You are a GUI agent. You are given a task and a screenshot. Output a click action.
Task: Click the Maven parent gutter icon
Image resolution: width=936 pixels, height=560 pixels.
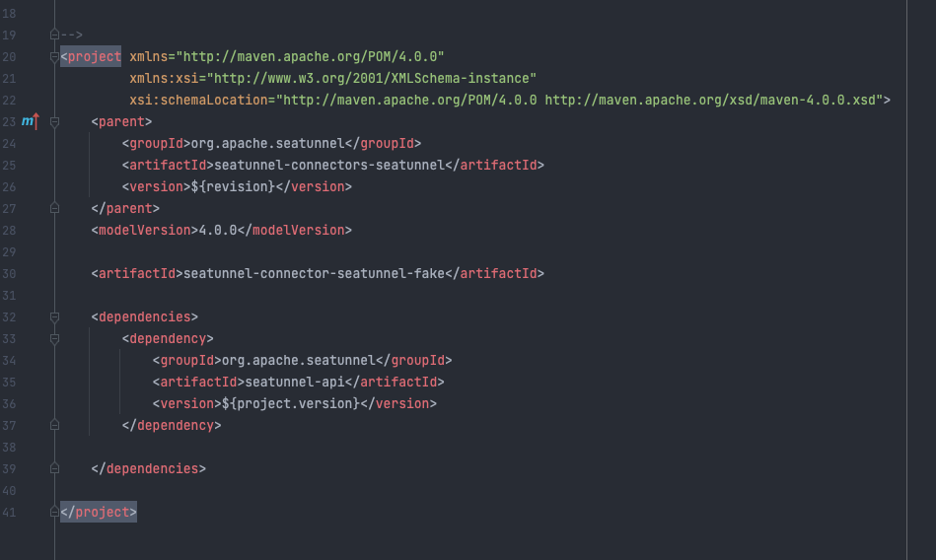click(30, 121)
